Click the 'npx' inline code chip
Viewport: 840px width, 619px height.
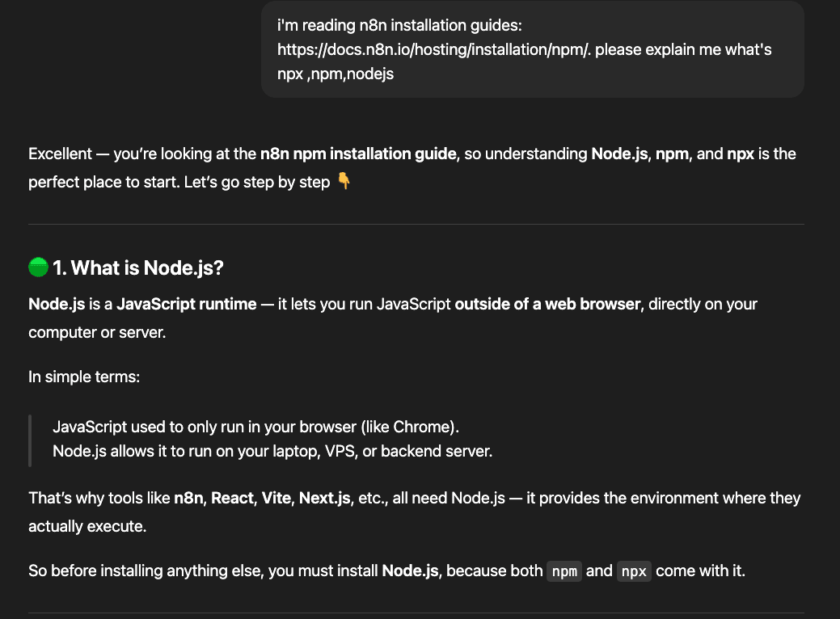(634, 571)
